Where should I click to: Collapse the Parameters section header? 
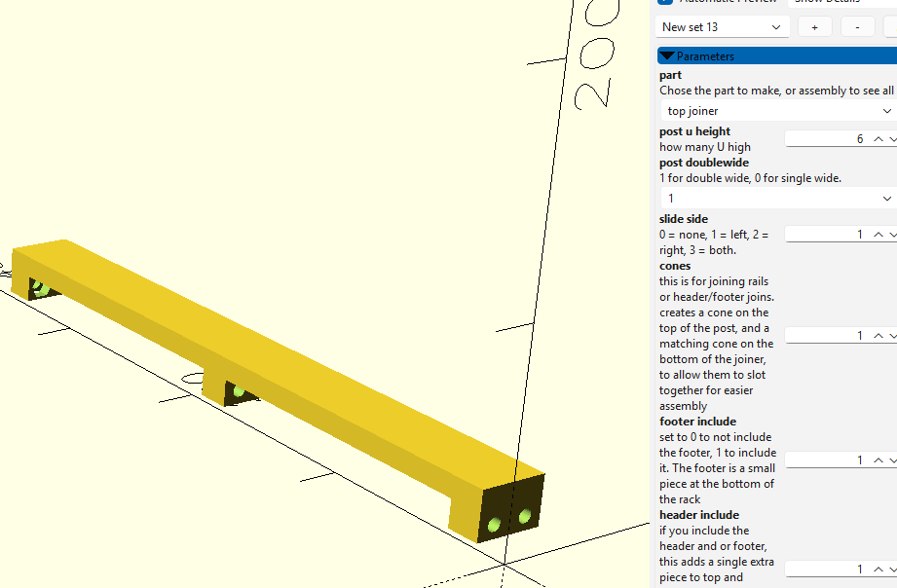tap(777, 56)
